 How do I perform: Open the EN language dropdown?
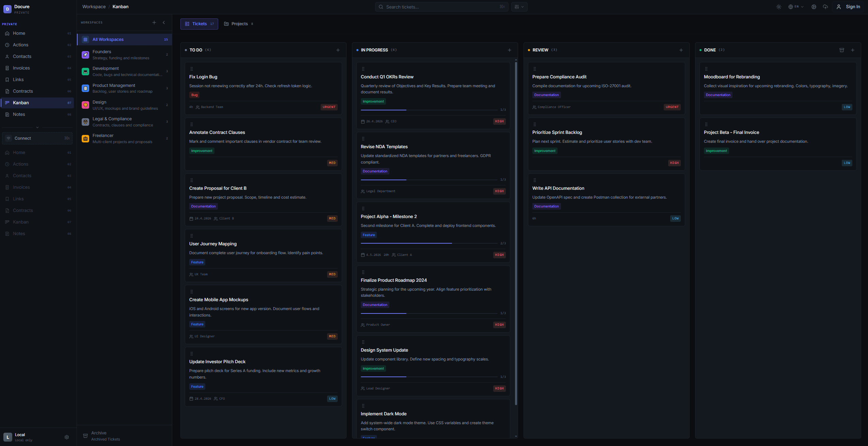(x=795, y=7)
